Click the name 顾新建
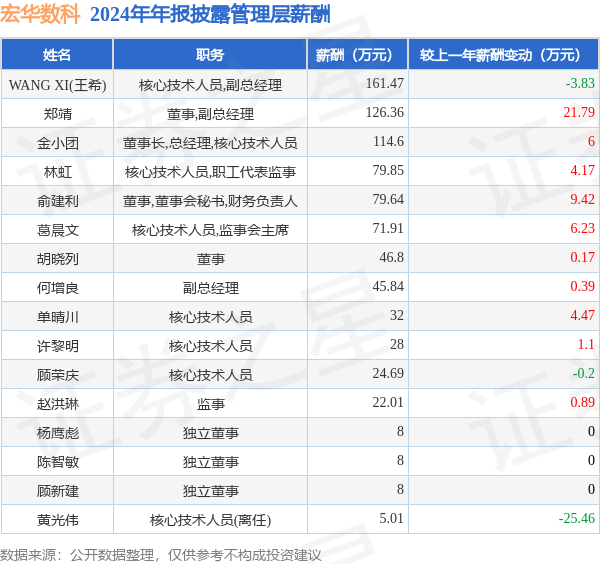Screen dimensions: 600x564 click(x=57, y=491)
